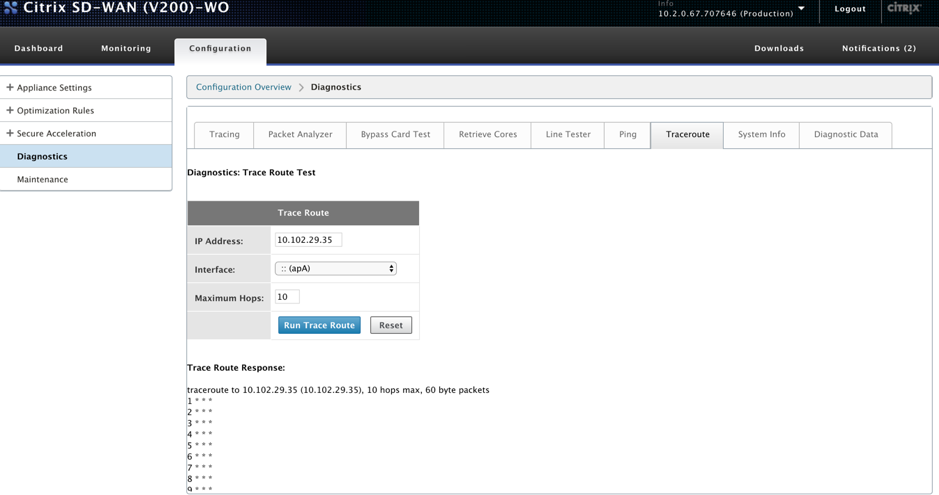The image size is (939, 495).
Task: Expand Appliance Settings with plus icon
Action: (10, 87)
